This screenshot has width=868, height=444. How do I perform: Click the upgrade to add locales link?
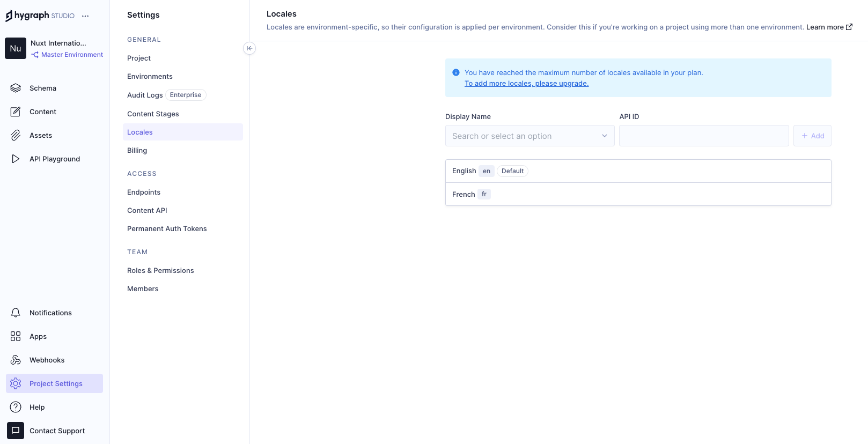pos(526,84)
